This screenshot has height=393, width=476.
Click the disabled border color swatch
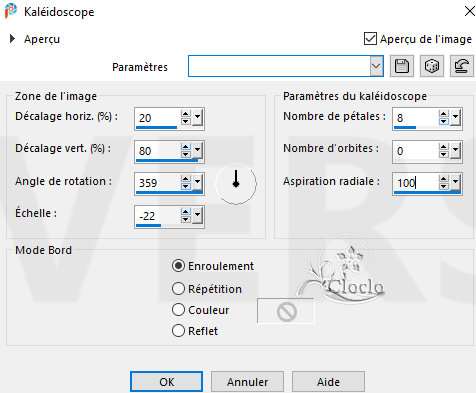tap(286, 311)
